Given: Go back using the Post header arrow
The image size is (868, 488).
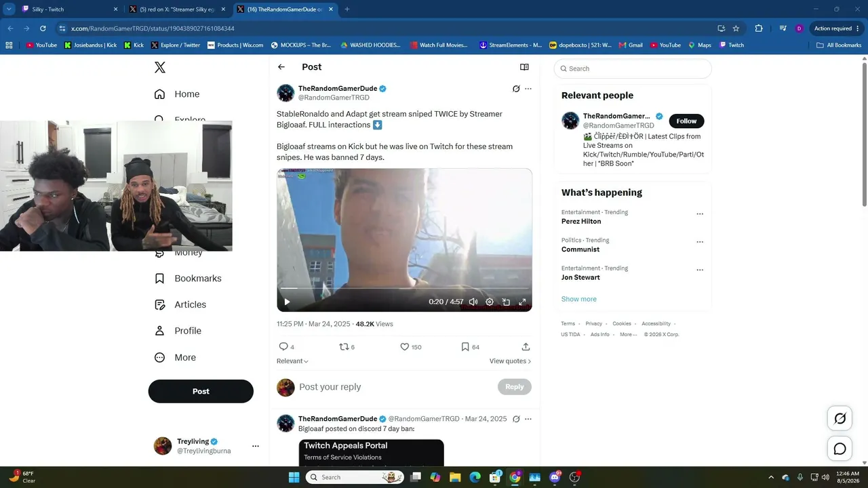Looking at the screenshot, I should coord(281,67).
